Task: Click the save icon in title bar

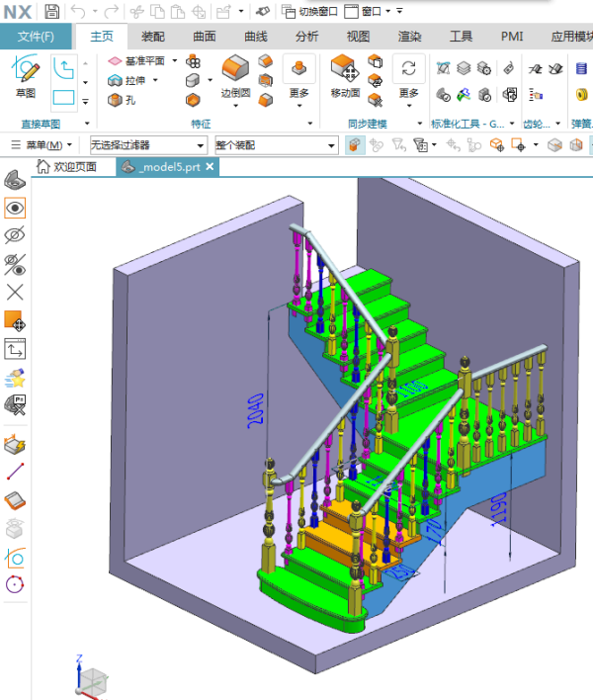Action: coord(51,11)
